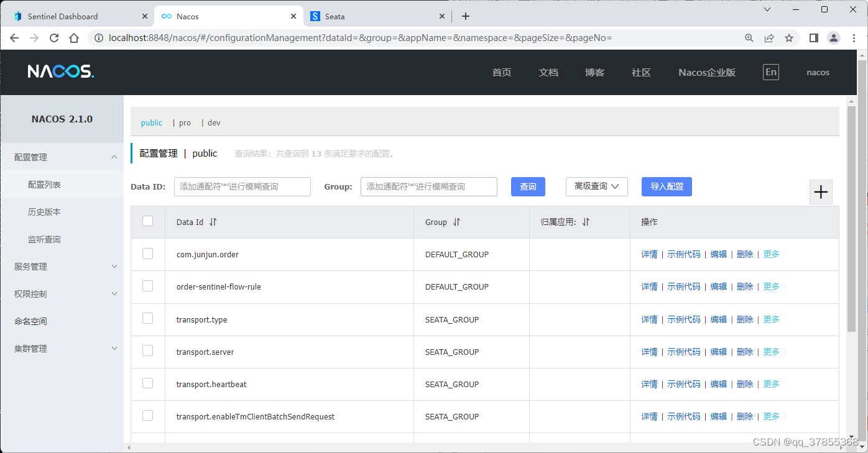The width and height of the screenshot is (868, 453).
Task: Select the dev namespace tab
Action: 214,123
